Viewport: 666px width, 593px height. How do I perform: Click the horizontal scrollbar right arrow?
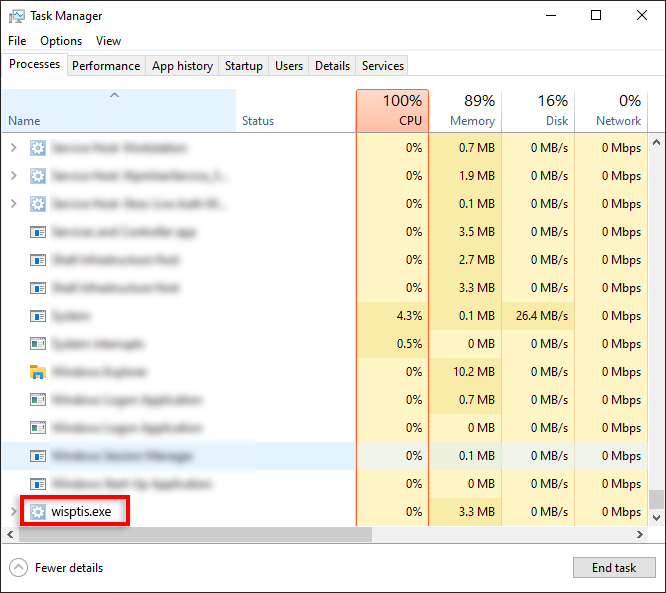pos(640,534)
